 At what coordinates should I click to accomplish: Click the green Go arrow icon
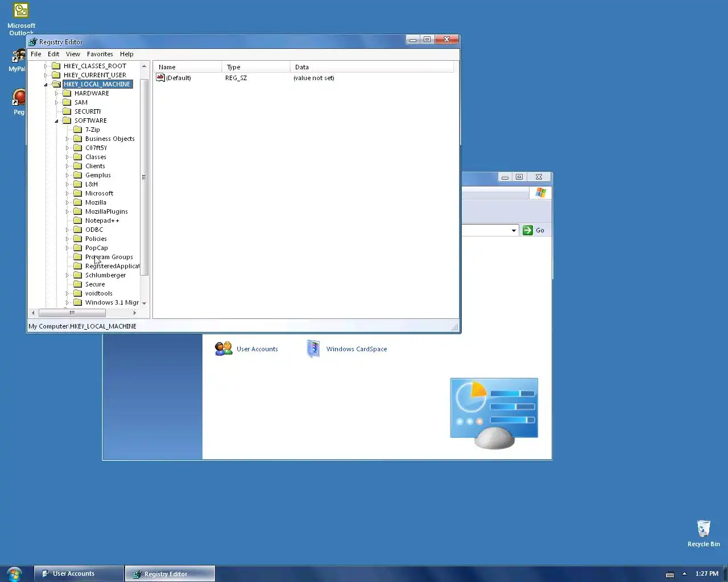point(528,230)
